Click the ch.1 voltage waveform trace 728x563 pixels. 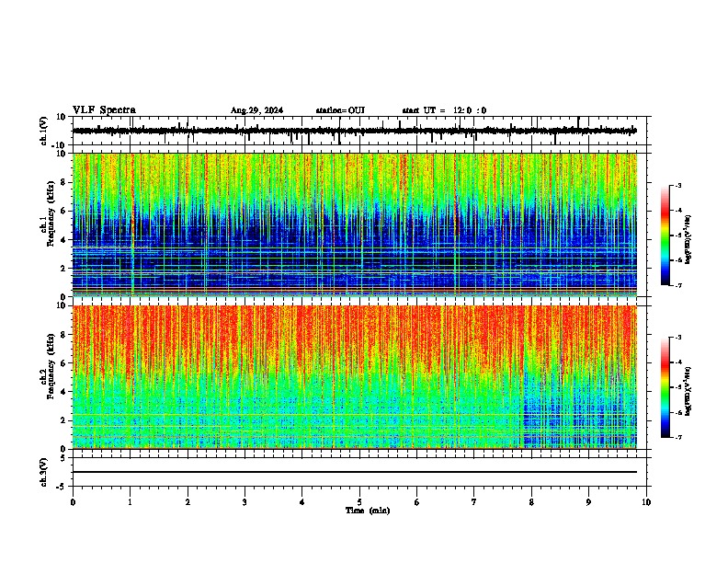tap(355, 131)
